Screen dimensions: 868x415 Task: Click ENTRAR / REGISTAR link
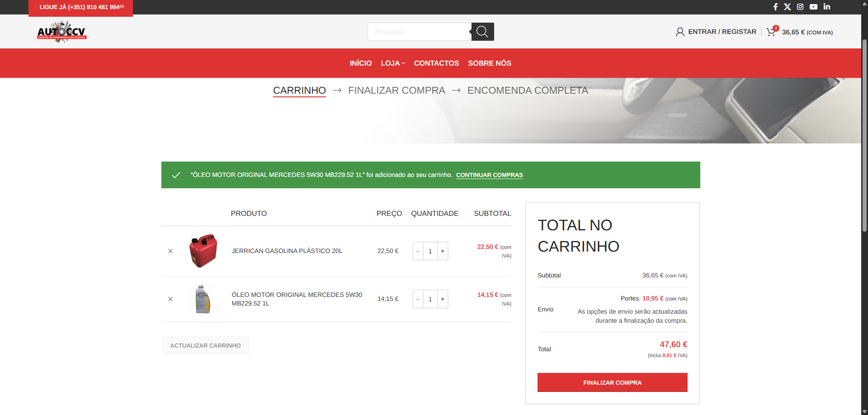point(722,32)
